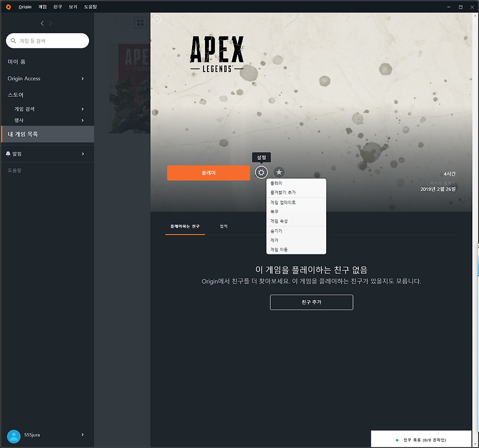Select 내 게임 목록 in the sidebar

(x=47, y=134)
